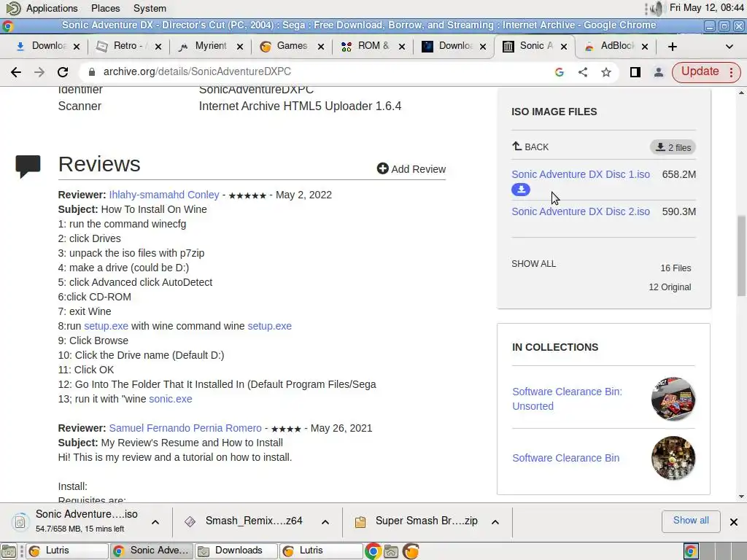747x560 pixels.
Task: Click Software Clearance Bin round thumbnail
Action: [673, 458]
